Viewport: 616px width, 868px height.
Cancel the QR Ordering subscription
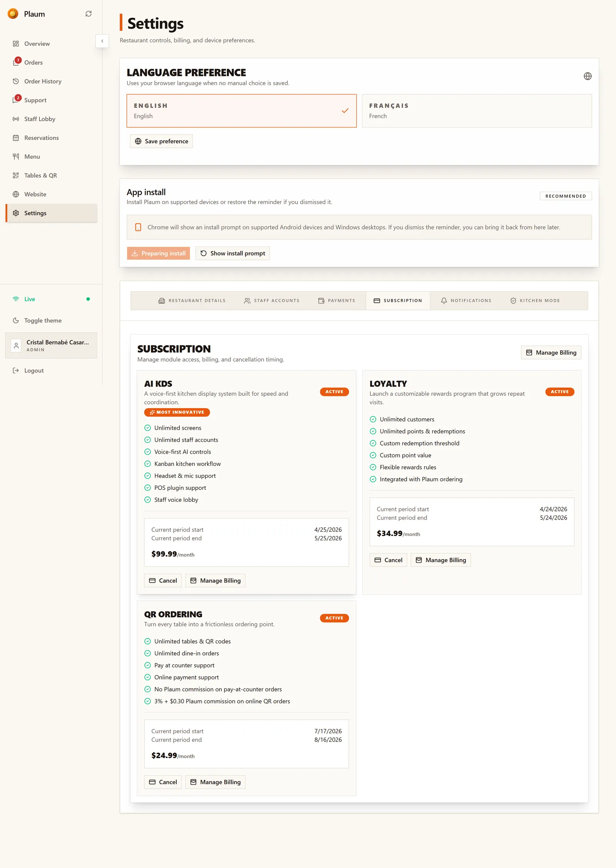[x=163, y=782]
